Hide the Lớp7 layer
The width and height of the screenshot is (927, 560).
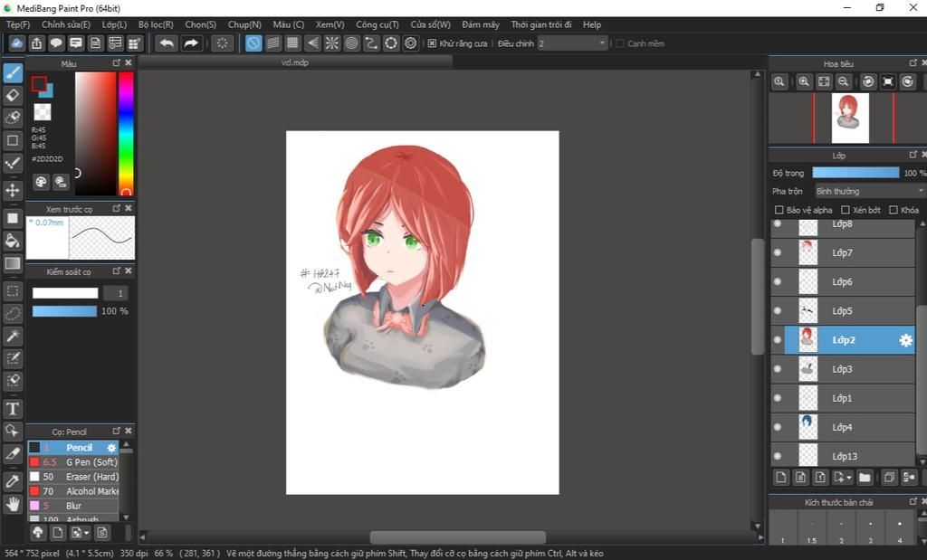point(778,252)
